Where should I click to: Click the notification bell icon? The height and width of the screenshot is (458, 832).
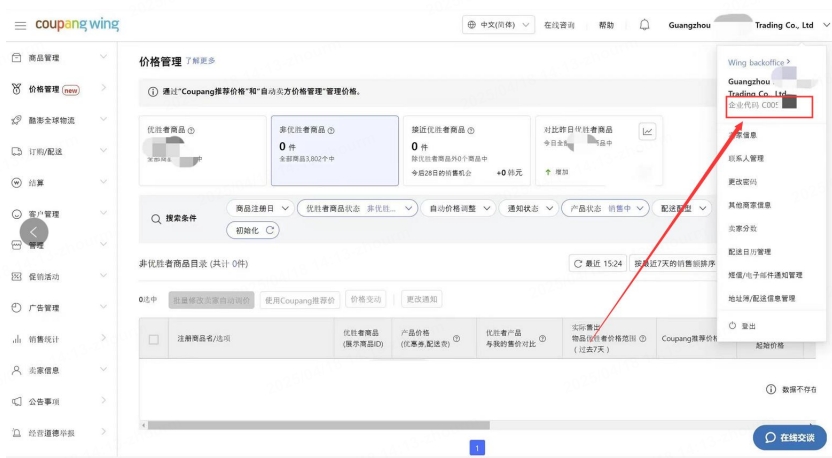pyautogui.click(x=644, y=25)
